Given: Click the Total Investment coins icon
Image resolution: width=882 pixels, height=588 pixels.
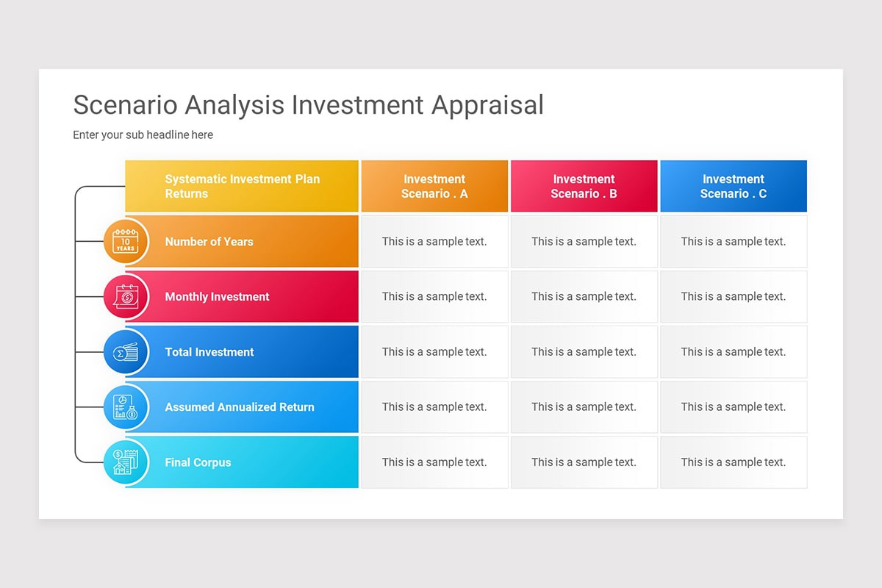Looking at the screenshot, I should coord(126,352).
